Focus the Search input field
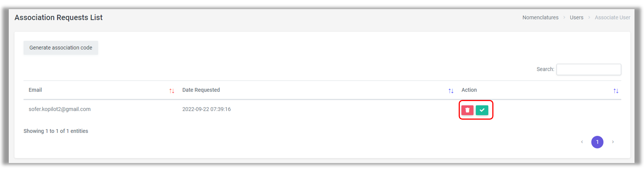644x174 pixels. point(588,69)
